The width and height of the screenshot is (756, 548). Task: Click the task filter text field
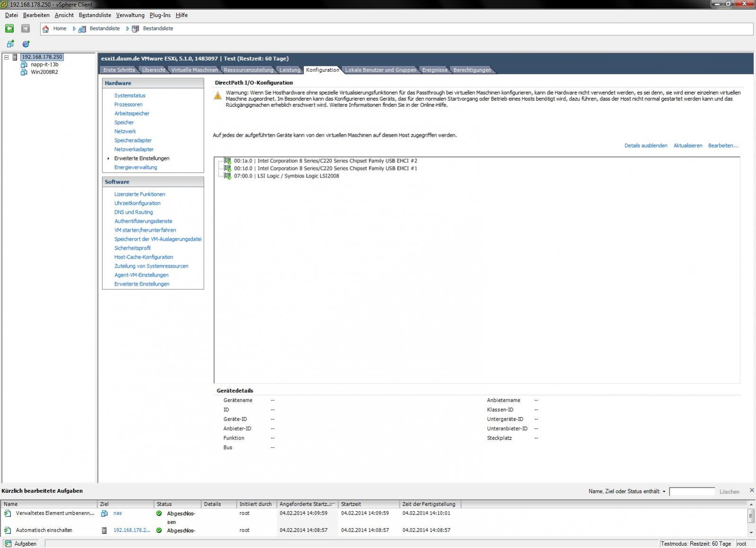pyautogui.click(x=692, y=492)
